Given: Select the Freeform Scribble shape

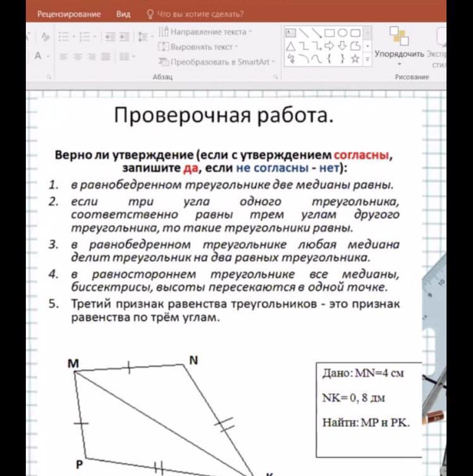Looking at the screenshot, I should (x=291, y=58).
